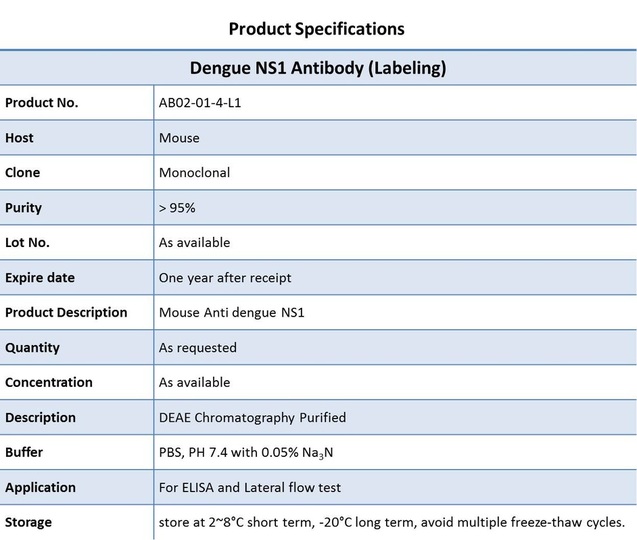Screen dimensions: 637x540
Task: Select Mouse Anti dengue NS1 description
Action: 232,312
